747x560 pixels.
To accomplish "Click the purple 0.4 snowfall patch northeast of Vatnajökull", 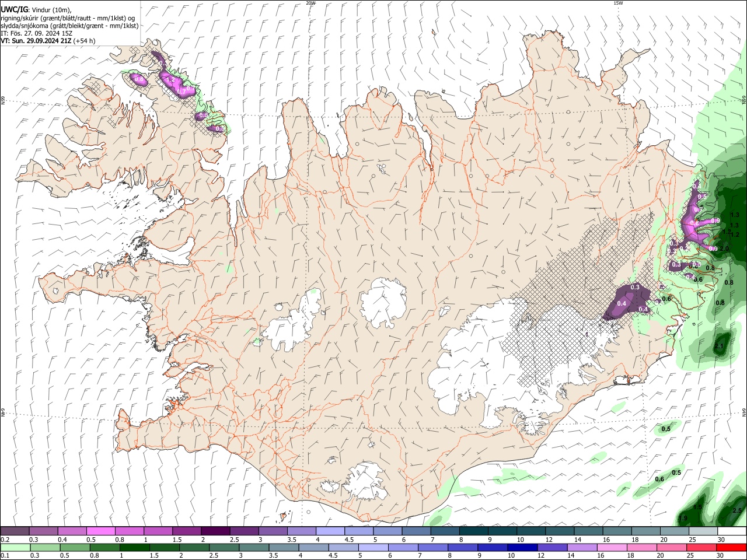I will point(622,303).
